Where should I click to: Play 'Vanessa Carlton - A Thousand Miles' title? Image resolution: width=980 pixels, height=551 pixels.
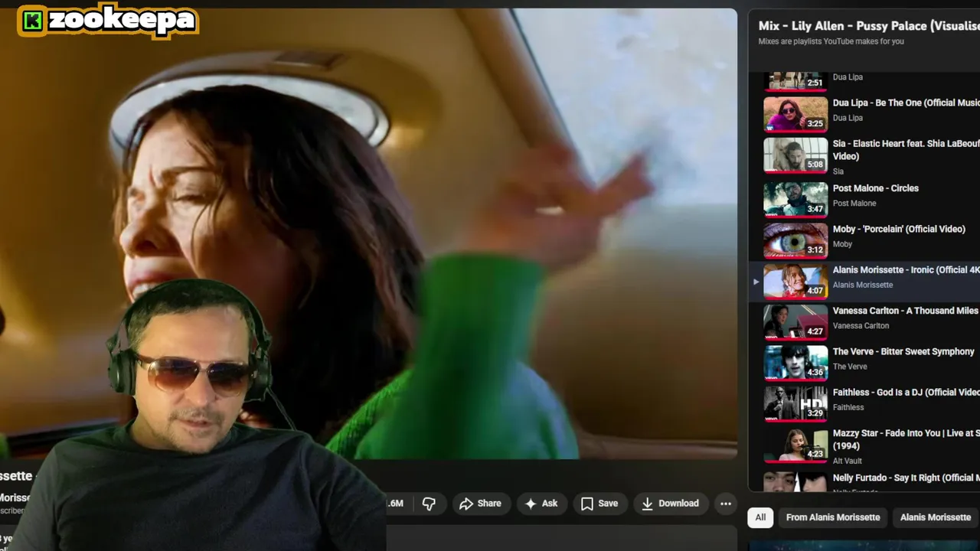(x=906, y=311)
